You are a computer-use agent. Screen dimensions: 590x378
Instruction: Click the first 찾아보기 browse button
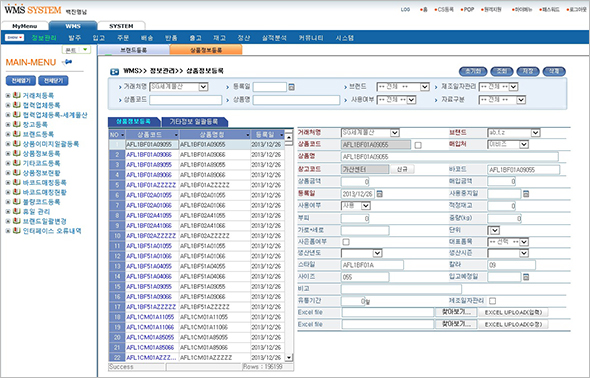456,312
